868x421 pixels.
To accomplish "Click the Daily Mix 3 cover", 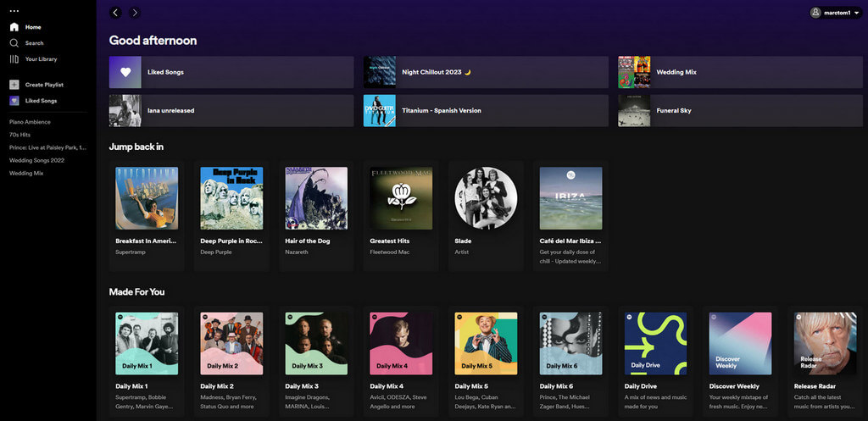I will coord(316,344).
